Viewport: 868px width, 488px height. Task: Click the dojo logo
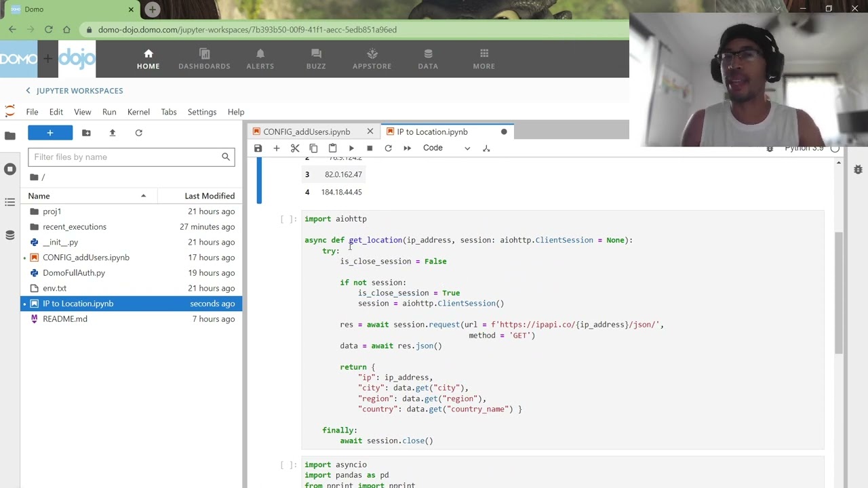[x=77, y=59]
